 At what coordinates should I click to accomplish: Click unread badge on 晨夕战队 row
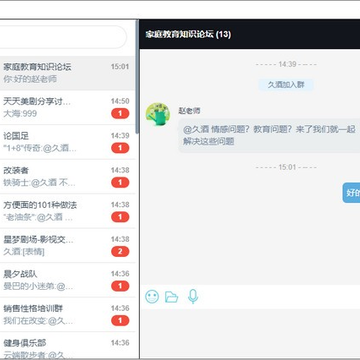(120, 286)
